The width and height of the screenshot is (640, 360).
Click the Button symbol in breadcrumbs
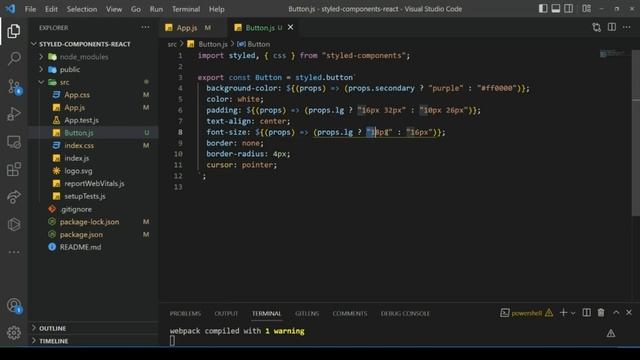(x=254, y=44)
